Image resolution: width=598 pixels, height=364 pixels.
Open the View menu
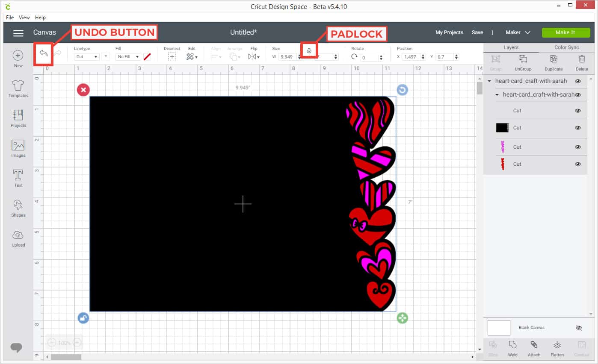(x=24, y=18)
